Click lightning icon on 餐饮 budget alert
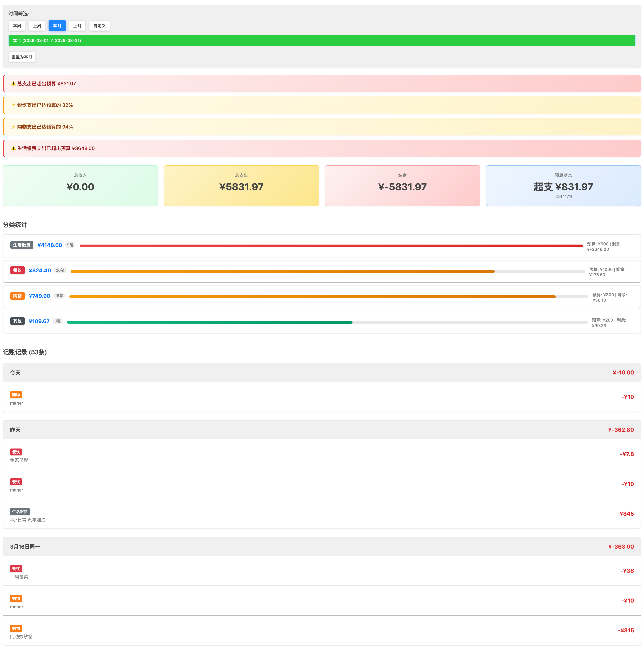The height and width of the screenshot is (649, 644). click(13, 105)
